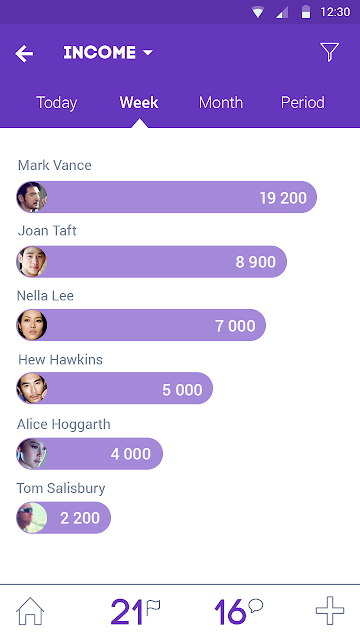Switch to the Today tab
Screen dimensions: 360x640
pos(56,102)
